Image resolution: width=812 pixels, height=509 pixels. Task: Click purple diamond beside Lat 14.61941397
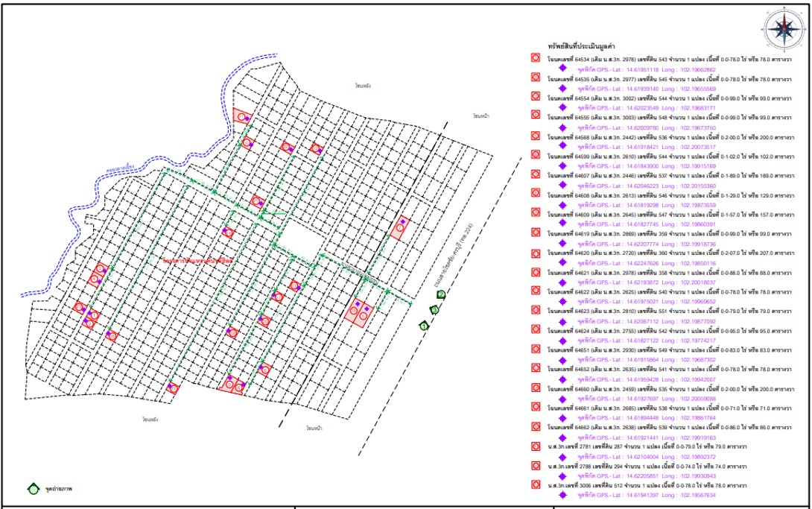pyautogui.click(x=563, y=495)
